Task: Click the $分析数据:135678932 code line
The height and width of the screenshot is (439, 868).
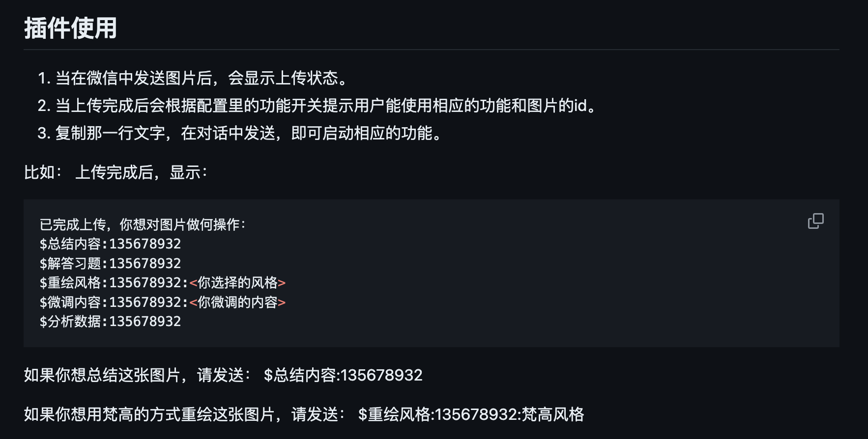Action: (110, 321)
